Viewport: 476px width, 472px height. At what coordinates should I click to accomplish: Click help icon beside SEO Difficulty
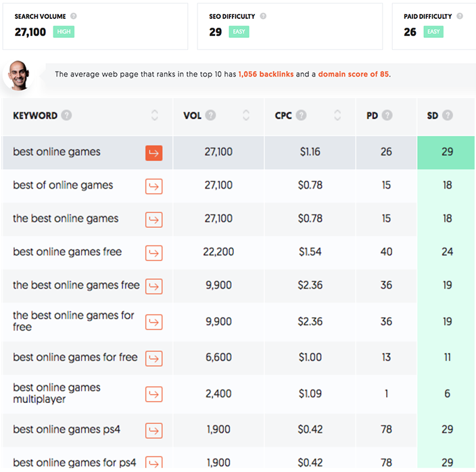pos(263,16)
